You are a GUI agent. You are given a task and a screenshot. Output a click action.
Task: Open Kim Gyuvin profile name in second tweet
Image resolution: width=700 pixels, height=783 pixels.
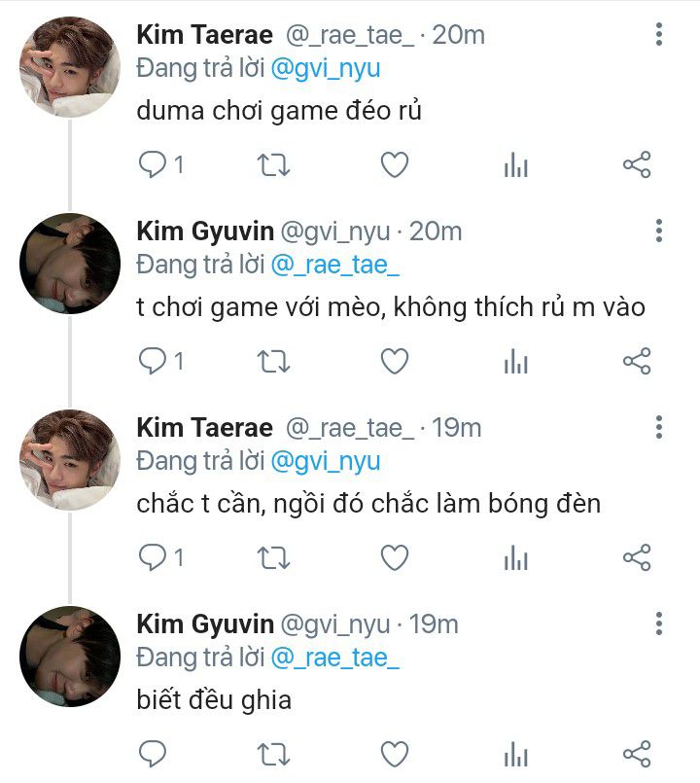tap(203, 231)
